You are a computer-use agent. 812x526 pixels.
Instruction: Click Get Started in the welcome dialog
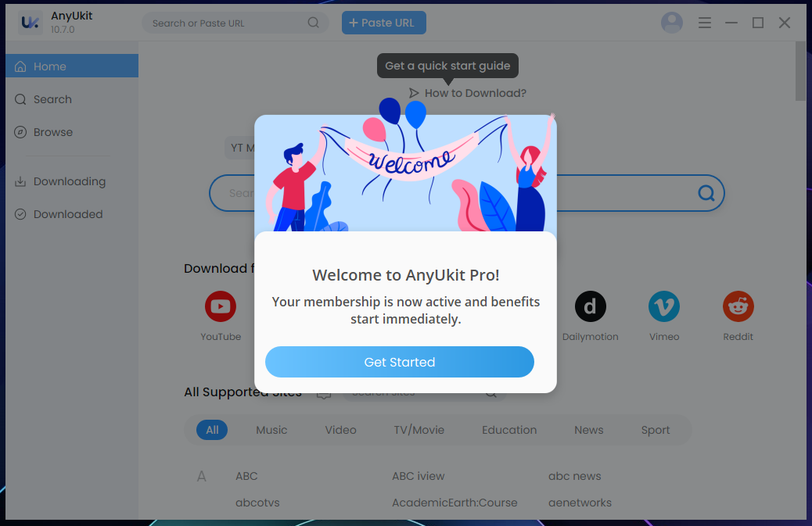400,362
